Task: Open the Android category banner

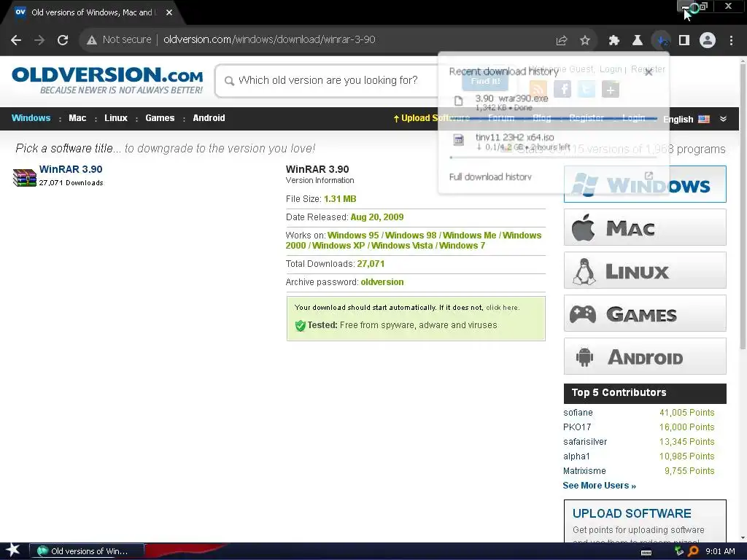Action: click(645, 356)
